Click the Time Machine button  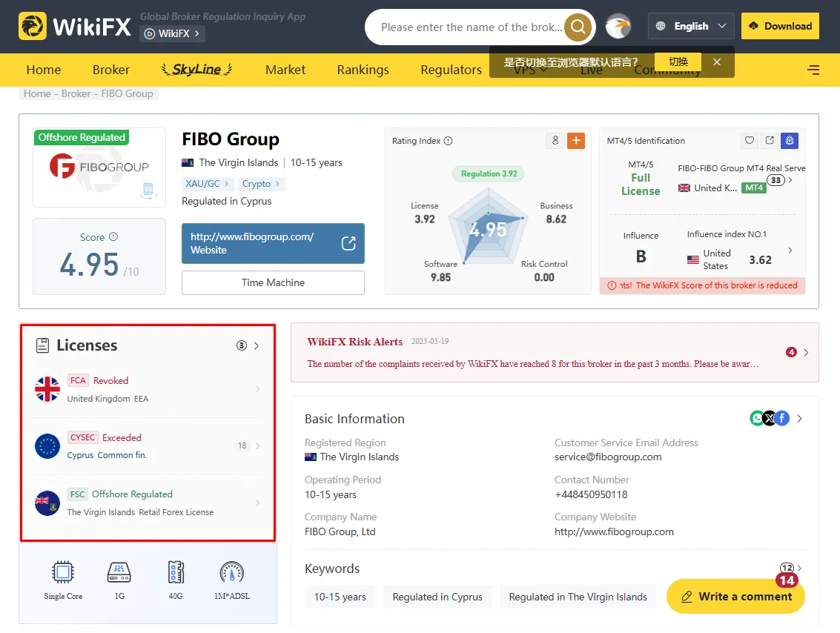click(x=274, y=282)
